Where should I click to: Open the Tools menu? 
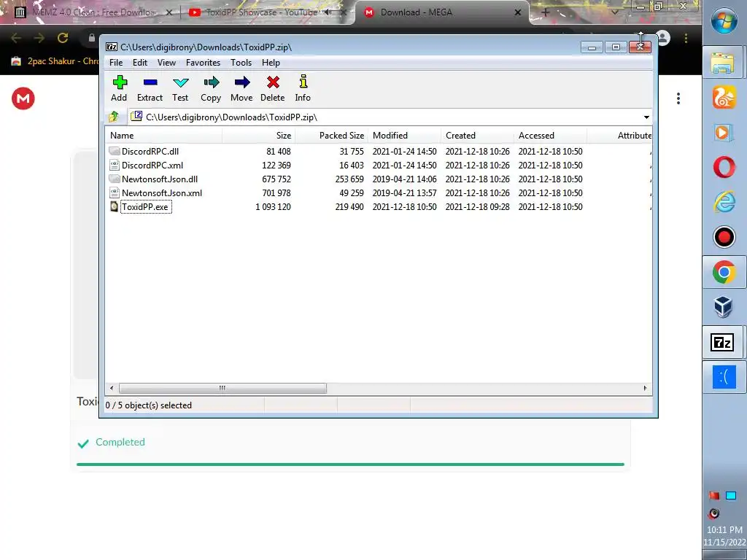click(x=241, y=63)
